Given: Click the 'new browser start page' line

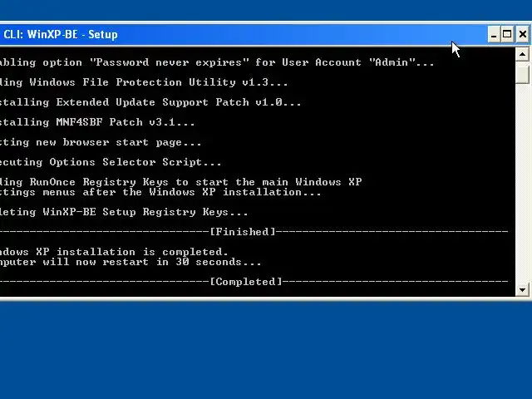Looking at the screenshot, I should (x=101, y=142).
